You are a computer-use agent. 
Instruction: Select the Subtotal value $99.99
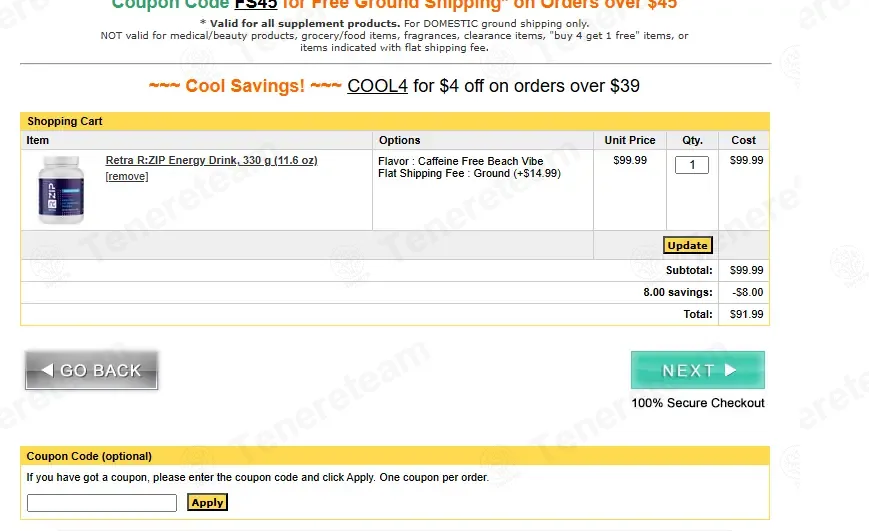point(746,270)
